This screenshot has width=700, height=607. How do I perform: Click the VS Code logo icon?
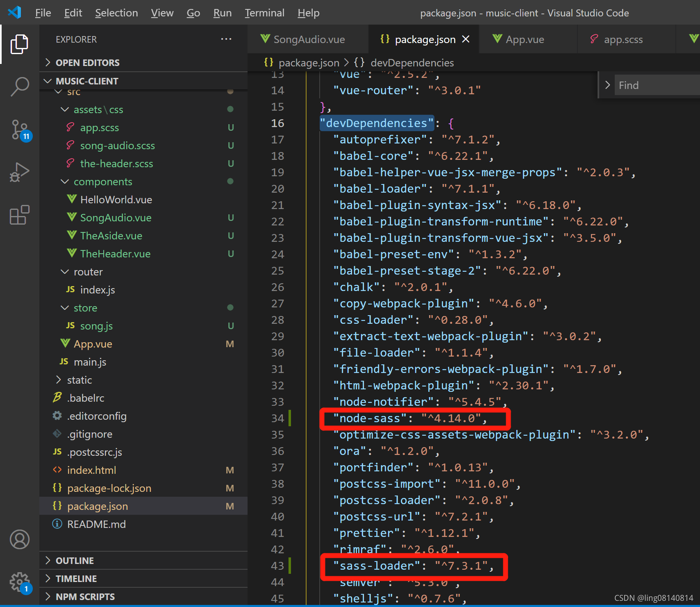[x=14, y=12]
